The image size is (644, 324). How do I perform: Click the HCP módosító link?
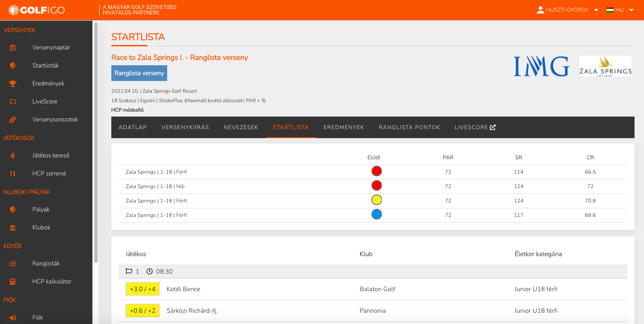pyautogui.click(x=128, y=110)
